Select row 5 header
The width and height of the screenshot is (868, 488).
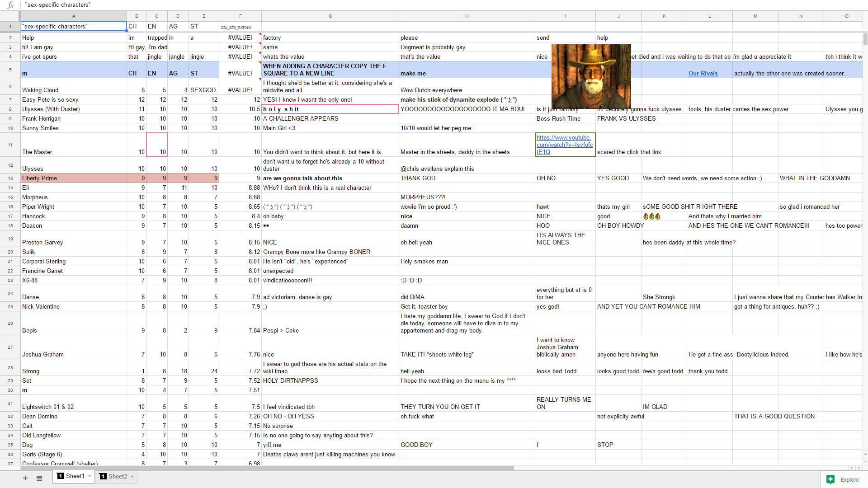tap(10, 70)
